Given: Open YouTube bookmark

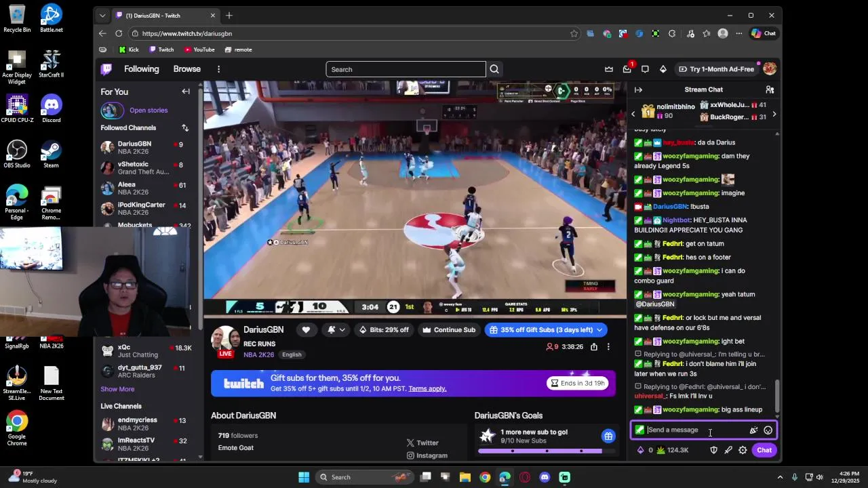Looking at the screenshot, I should pos(199,49).
